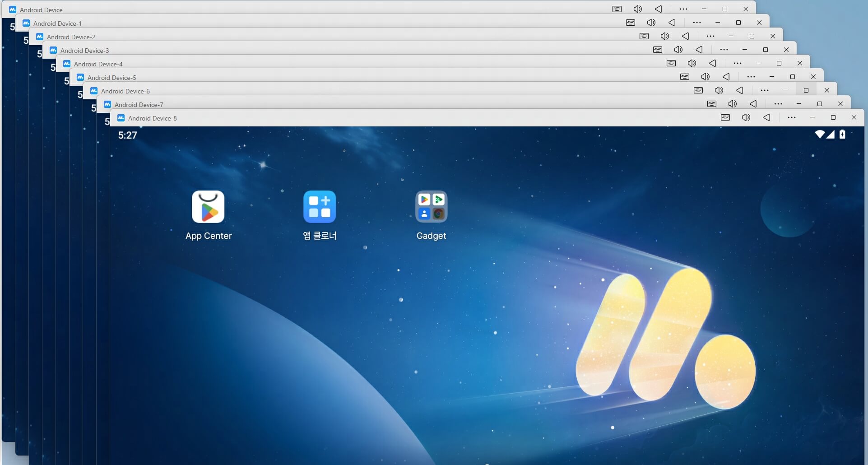The width and height of the screenshot is (868, 465).
Task: Select Android Device-4 window by its title
Action: coord(98,64)
